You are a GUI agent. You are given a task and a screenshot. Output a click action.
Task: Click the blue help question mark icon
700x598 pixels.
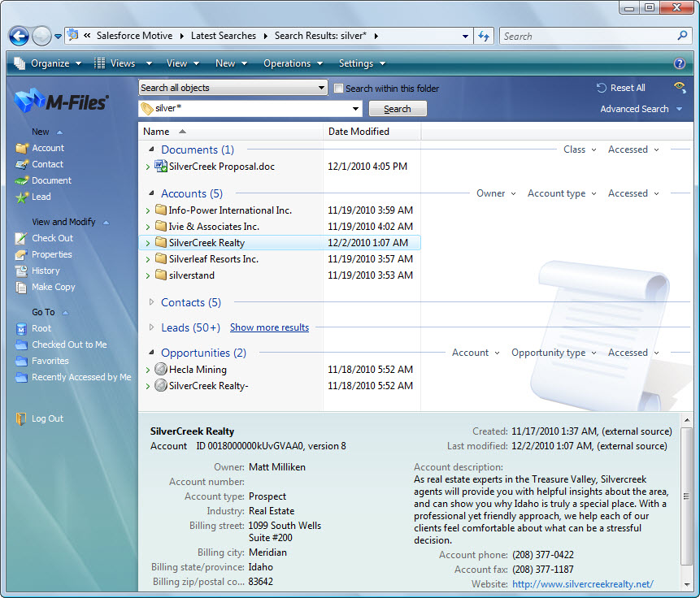click(679, 63)
